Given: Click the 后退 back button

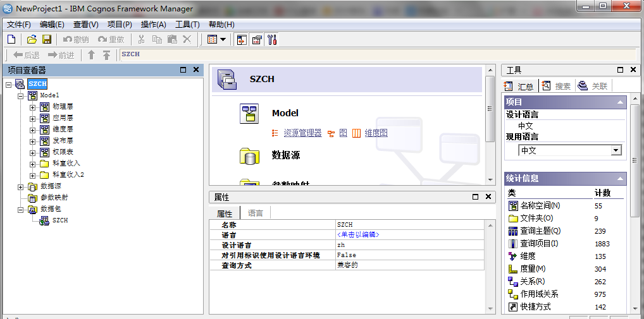Looking at the screenshot, I should (x=27, y=55).
